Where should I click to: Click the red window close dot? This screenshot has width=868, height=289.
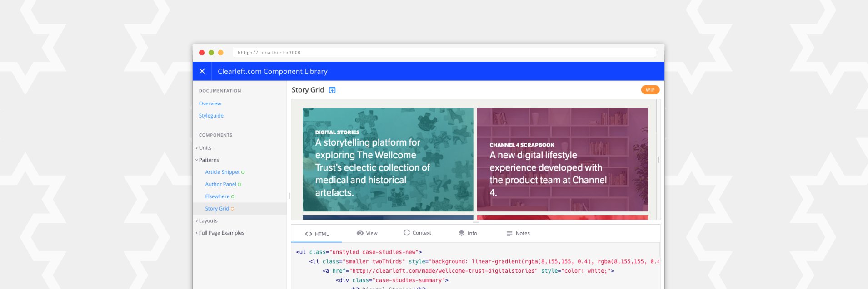click(202, 53)
